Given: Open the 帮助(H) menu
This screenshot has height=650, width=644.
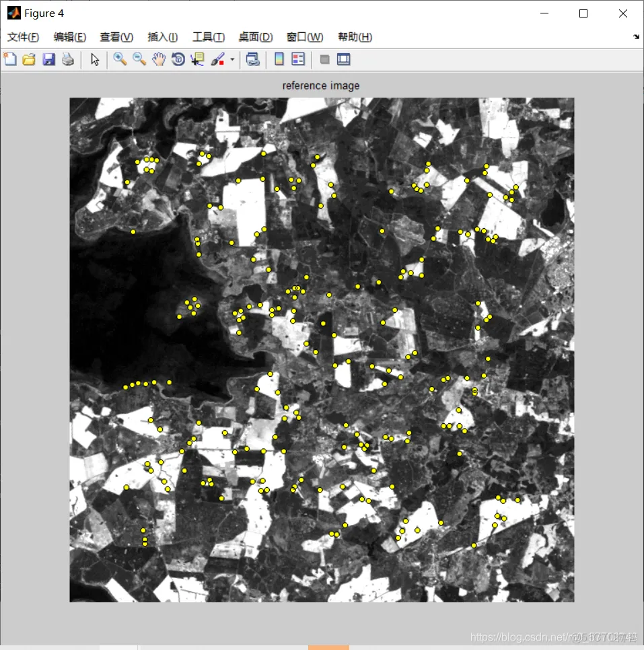Looking at the screenshot, I should [355, 37].
